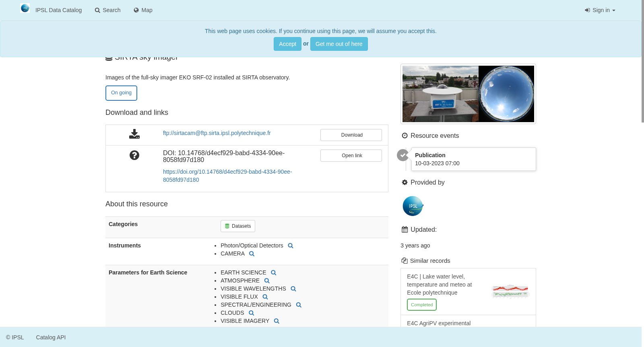Search by CLOUDS magnifier icon

click(252, 313)
